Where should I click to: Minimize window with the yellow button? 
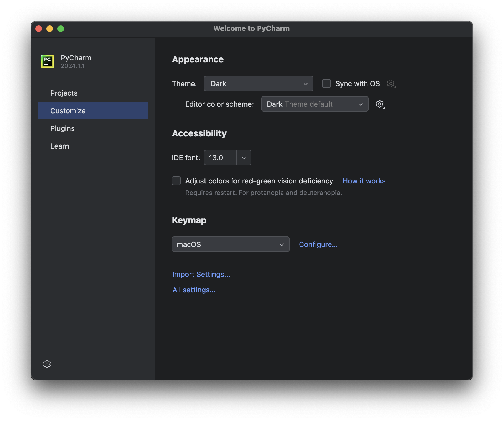click(50, 29)
